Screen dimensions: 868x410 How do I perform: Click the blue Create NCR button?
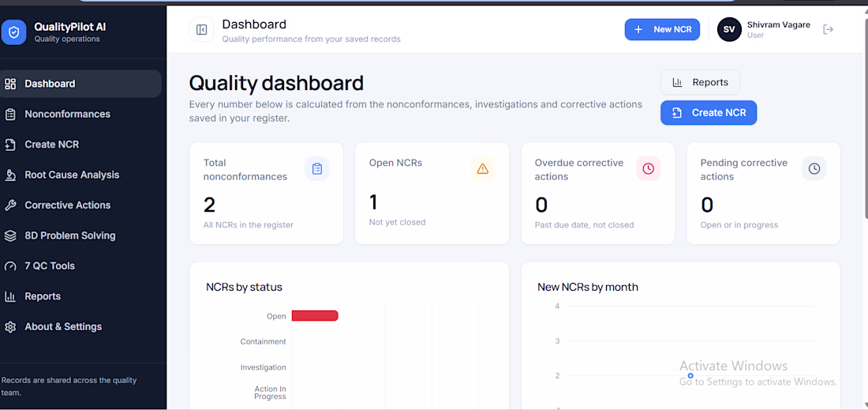tap(709, 112)
